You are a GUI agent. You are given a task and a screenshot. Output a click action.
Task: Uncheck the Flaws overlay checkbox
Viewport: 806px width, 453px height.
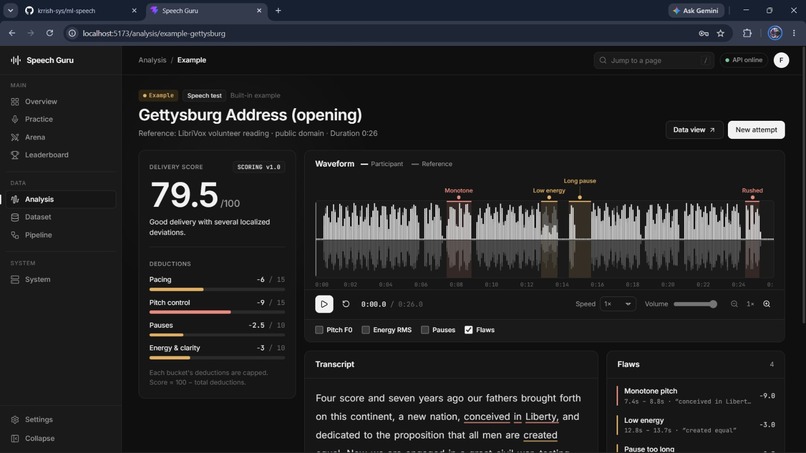[468, 330]
